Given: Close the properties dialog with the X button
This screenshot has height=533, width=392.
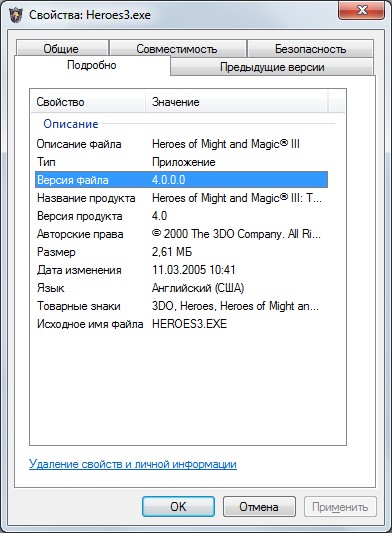Looking at the screenshot, I should pos(362,10).
